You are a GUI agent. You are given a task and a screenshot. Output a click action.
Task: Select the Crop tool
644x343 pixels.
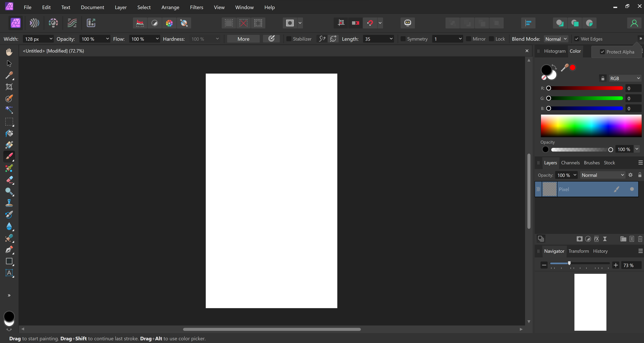tap(9, 87)
